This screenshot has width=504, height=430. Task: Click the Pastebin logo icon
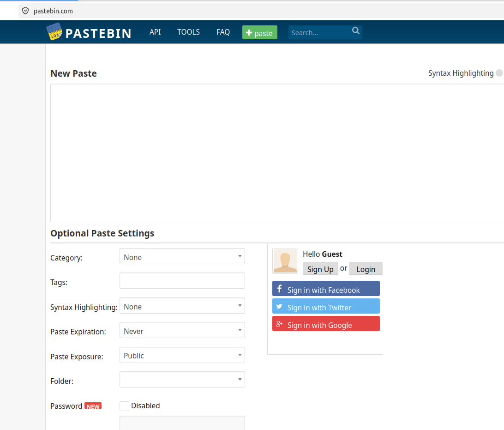(54, 31)
